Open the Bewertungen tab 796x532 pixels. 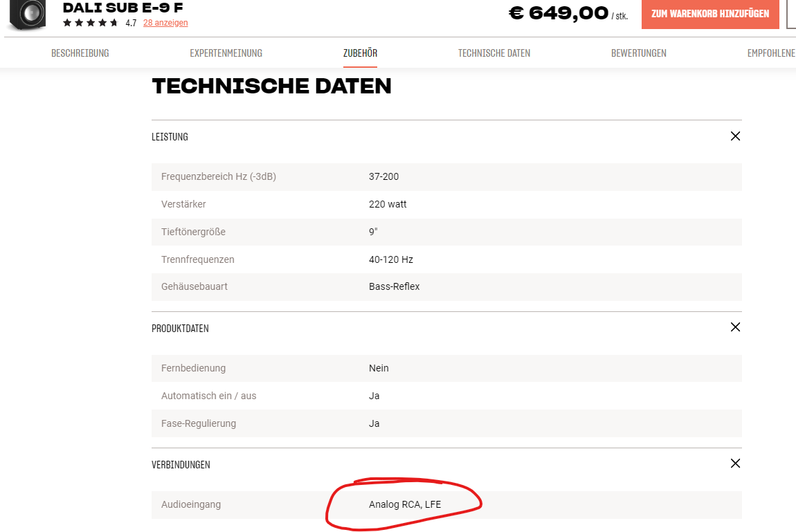[x=639, y=53]
